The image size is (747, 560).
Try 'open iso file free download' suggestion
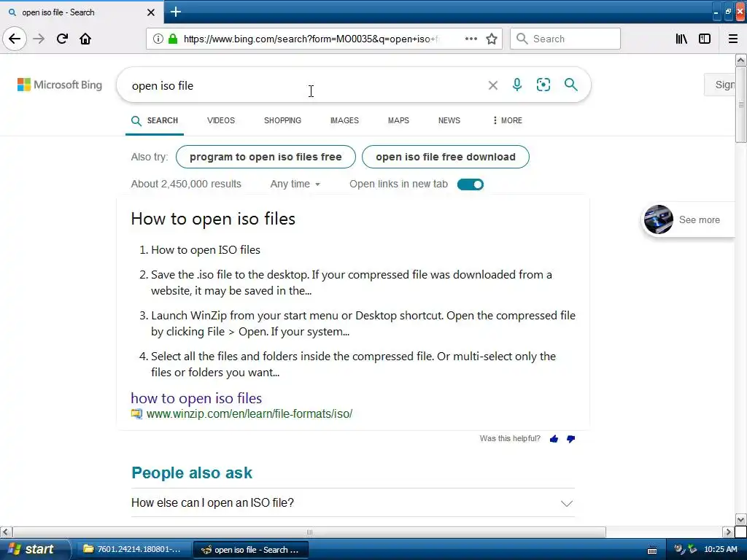(x=446, y=157)
